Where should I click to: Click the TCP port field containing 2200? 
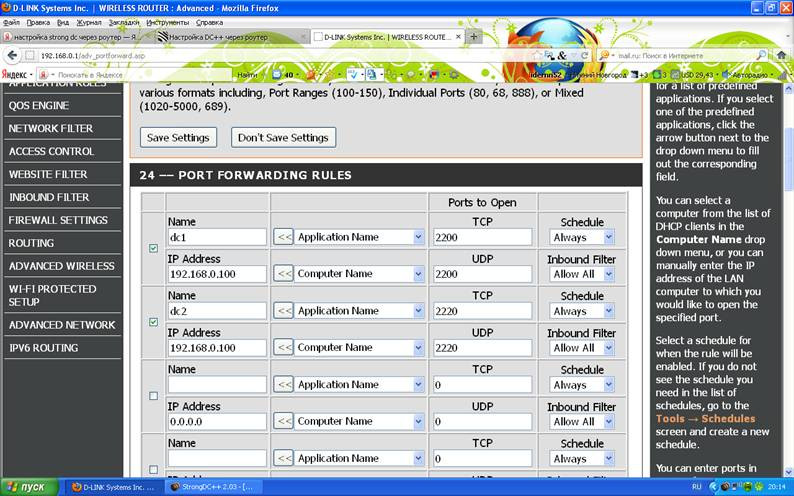point(482,237)
